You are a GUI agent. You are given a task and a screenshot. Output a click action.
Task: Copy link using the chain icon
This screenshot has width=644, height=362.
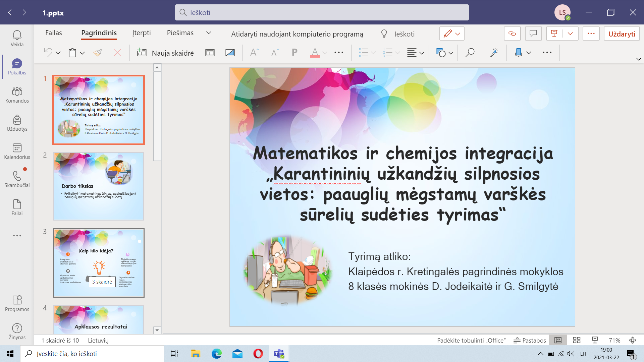point(512,34)
